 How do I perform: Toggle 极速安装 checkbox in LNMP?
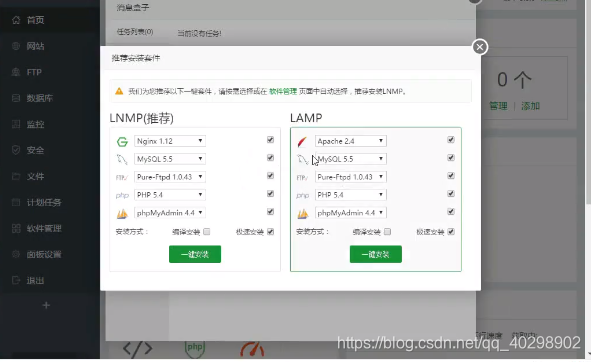(x=270, y=232)
